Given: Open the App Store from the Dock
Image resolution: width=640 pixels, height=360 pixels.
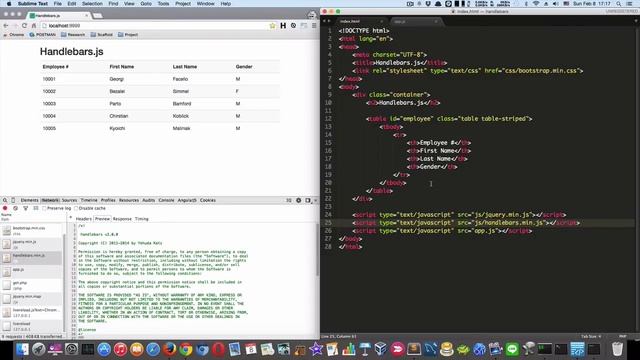Looking at the screenshot, I should point(104,349).
